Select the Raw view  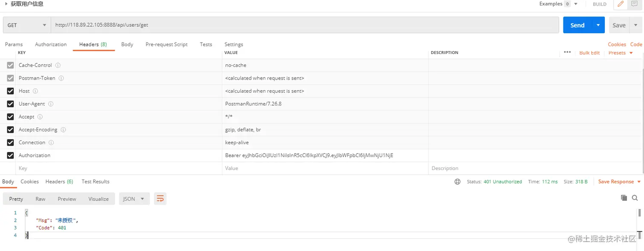point(40,199)
